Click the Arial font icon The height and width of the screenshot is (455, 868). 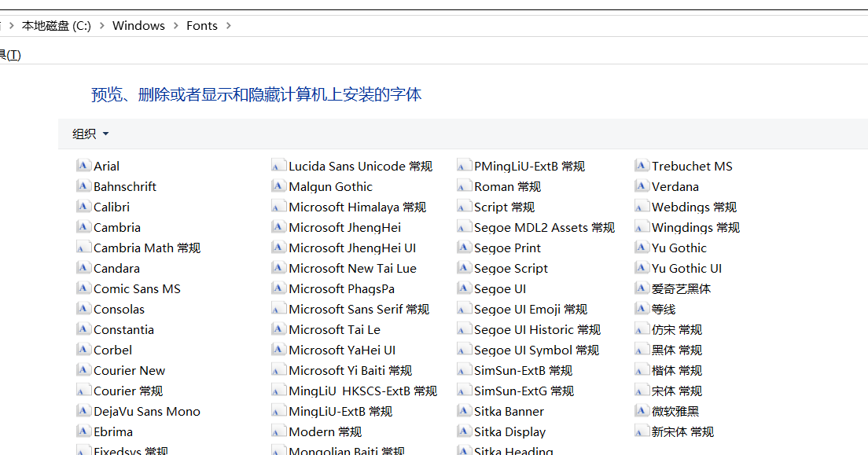tap(83, 166)
